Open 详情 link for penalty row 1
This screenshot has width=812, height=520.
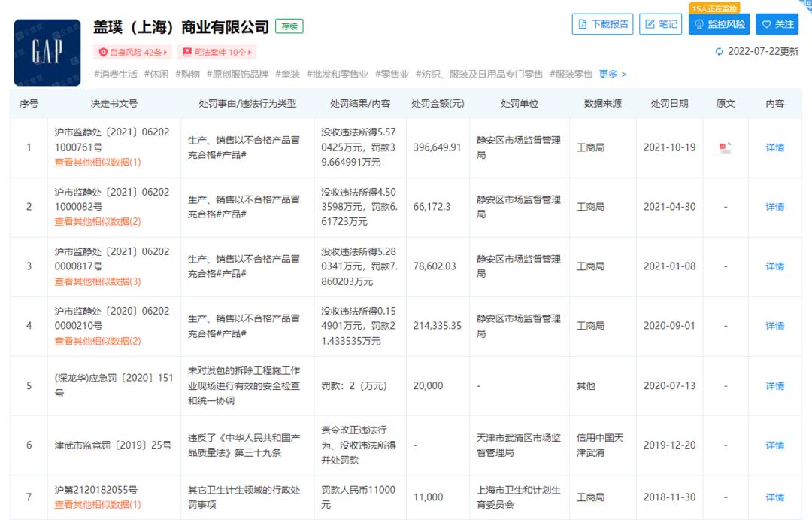pyautogui.click(x=773, y=147)
